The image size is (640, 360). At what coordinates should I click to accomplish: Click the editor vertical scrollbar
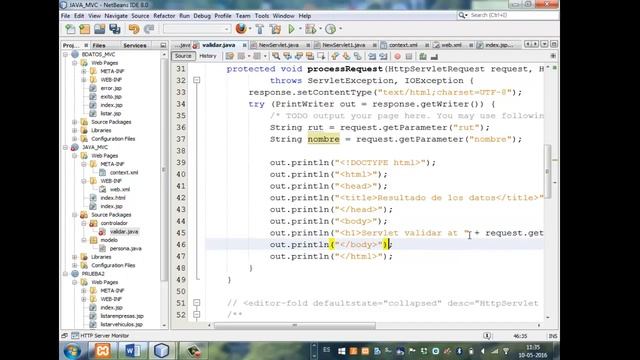548,171
